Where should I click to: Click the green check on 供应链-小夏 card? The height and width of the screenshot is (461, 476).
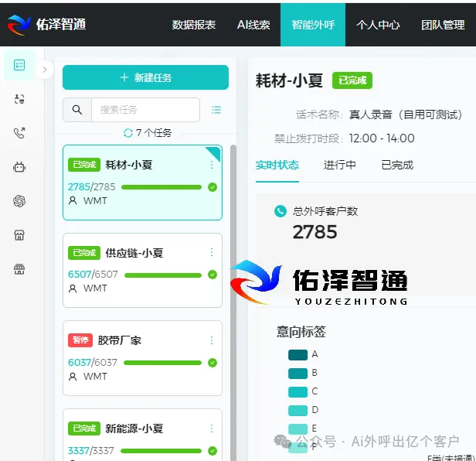pyautogui.click(x=212, y=275)
